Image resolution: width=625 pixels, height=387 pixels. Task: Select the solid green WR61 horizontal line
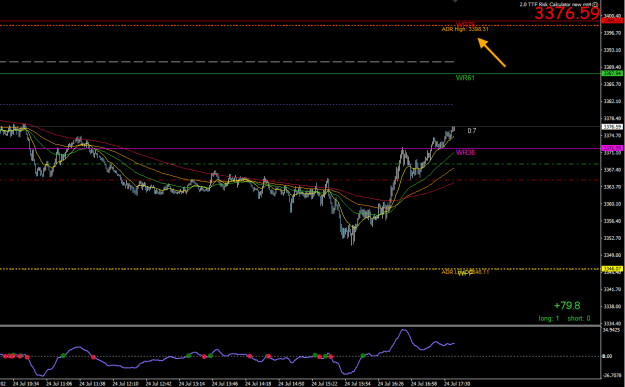click(x=299, y=73)
